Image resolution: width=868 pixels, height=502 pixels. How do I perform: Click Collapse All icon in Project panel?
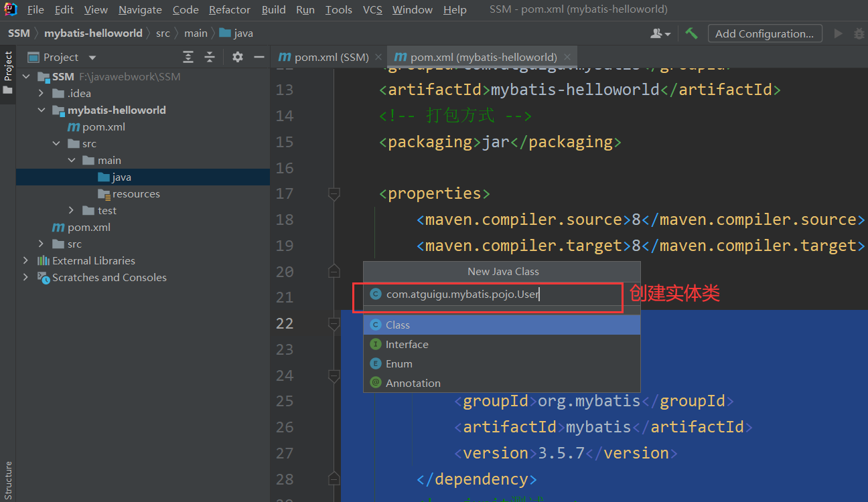pyautogui.click(x=210, y=57)
